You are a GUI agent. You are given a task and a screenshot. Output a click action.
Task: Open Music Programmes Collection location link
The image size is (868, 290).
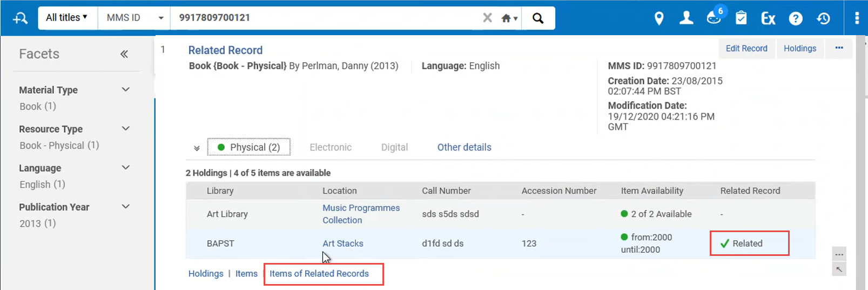[x=361, y=214]
